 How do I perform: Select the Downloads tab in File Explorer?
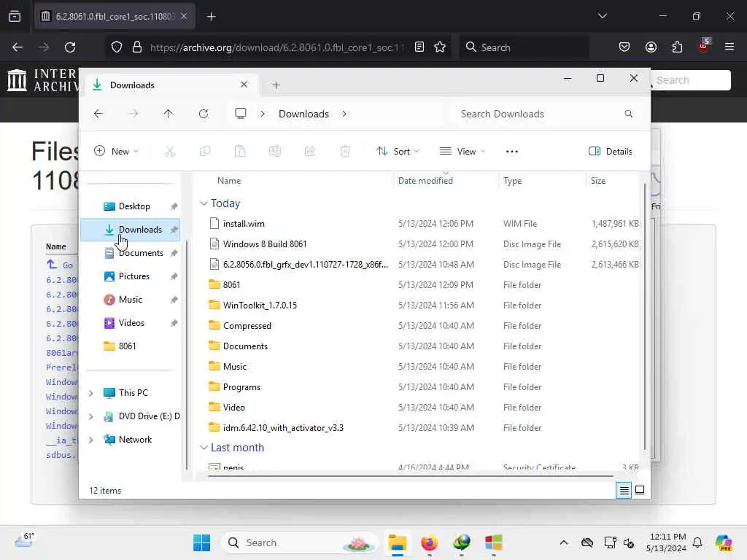point(172,85)
